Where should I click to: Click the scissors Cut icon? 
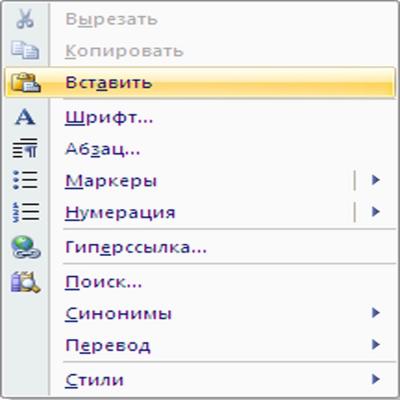pos(25,19)
